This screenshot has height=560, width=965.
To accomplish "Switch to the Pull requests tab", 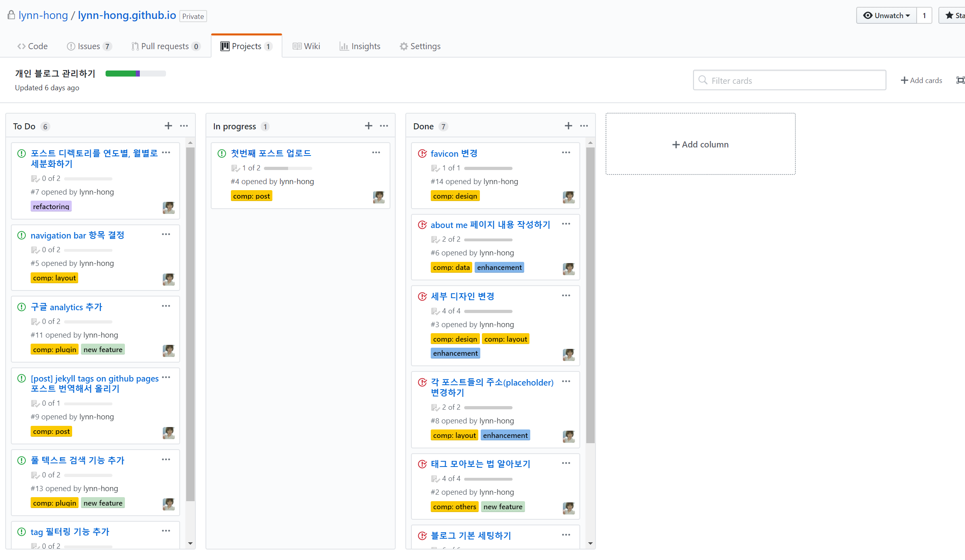I will point(166,46).
